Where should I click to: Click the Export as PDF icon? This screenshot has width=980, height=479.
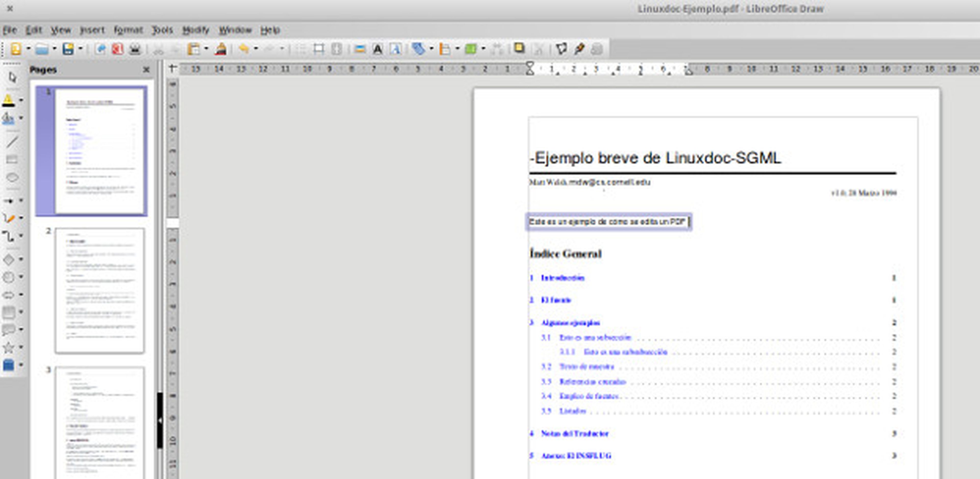118,49
